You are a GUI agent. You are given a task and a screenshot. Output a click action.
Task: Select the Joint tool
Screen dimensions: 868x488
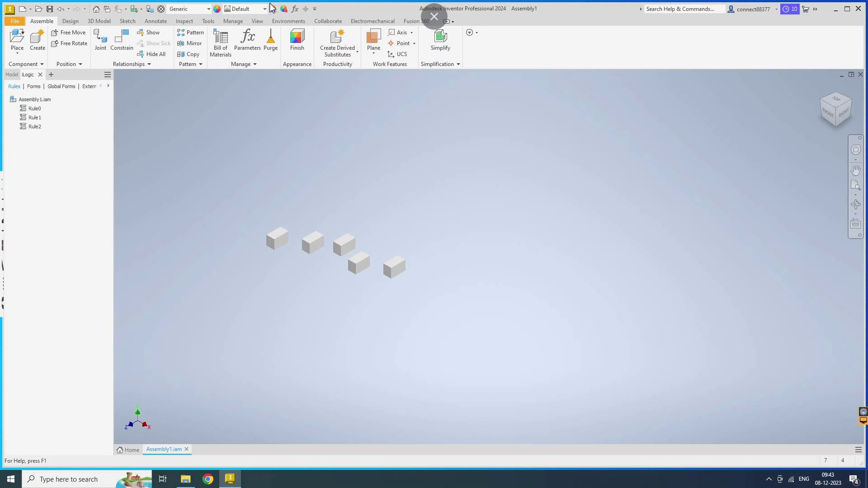[x=100, y=39]
